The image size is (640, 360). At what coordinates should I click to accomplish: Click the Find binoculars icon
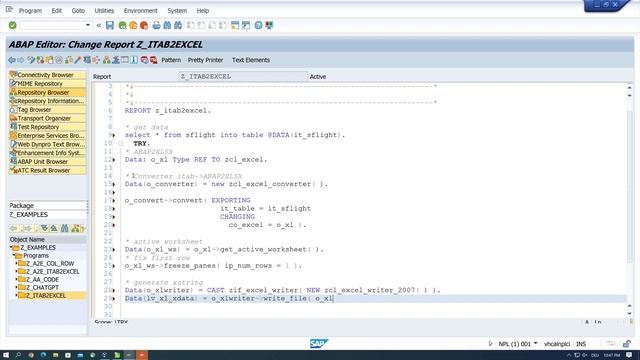click(x=167, y=25)
